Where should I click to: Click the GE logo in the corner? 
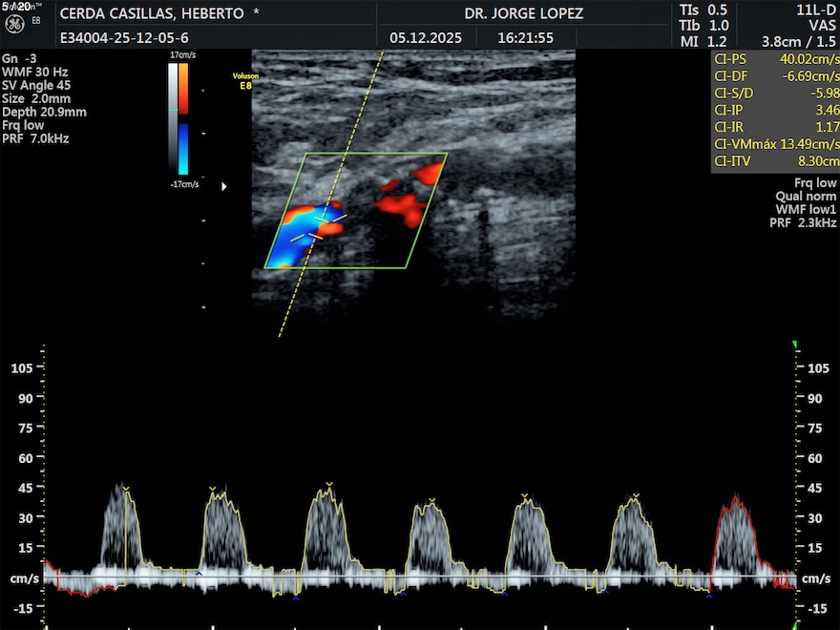[14, 26]
